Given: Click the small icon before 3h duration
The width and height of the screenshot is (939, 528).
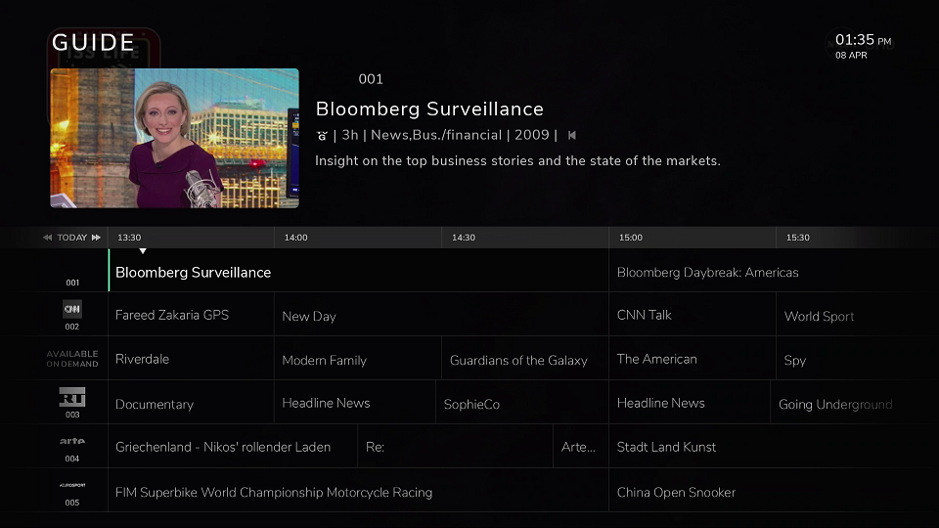Looking at the screenshot, I should (x=322, y=136).
